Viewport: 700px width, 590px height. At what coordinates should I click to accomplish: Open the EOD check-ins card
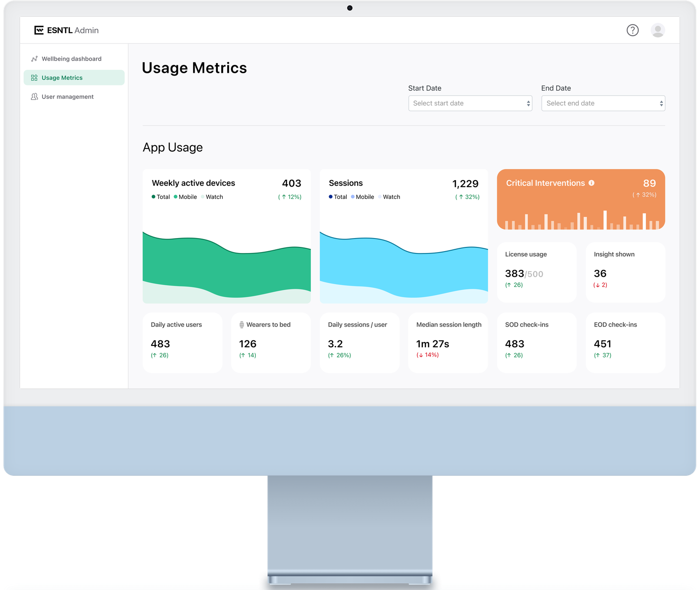[x=625, y=343]
